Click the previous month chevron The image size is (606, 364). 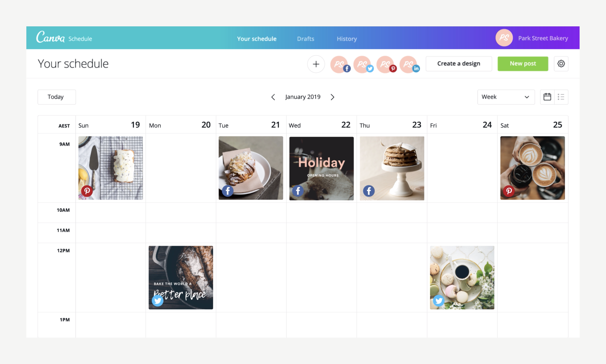273,97
